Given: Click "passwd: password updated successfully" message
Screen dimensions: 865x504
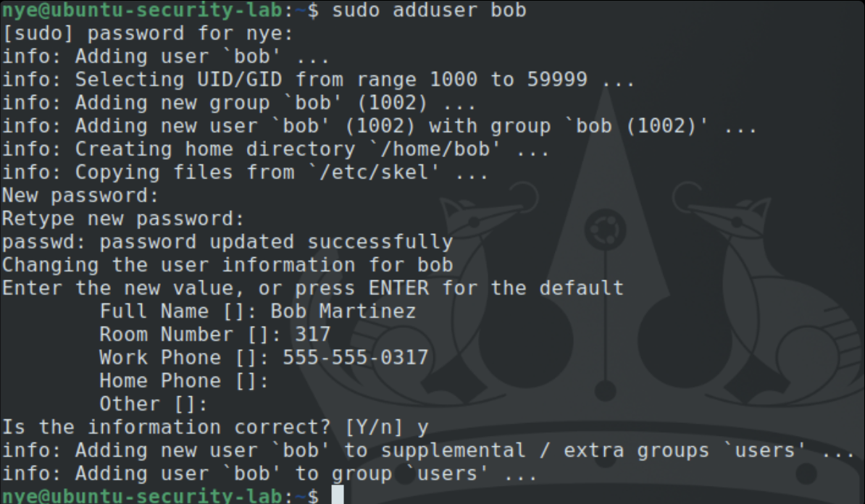Looking at the screenshot, I should (x=227, y=242).
